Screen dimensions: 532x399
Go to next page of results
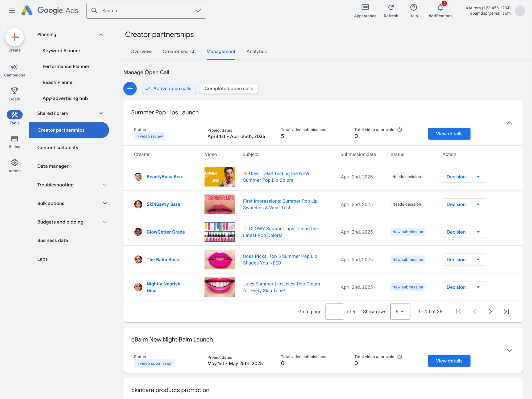[x=490, y=311]
